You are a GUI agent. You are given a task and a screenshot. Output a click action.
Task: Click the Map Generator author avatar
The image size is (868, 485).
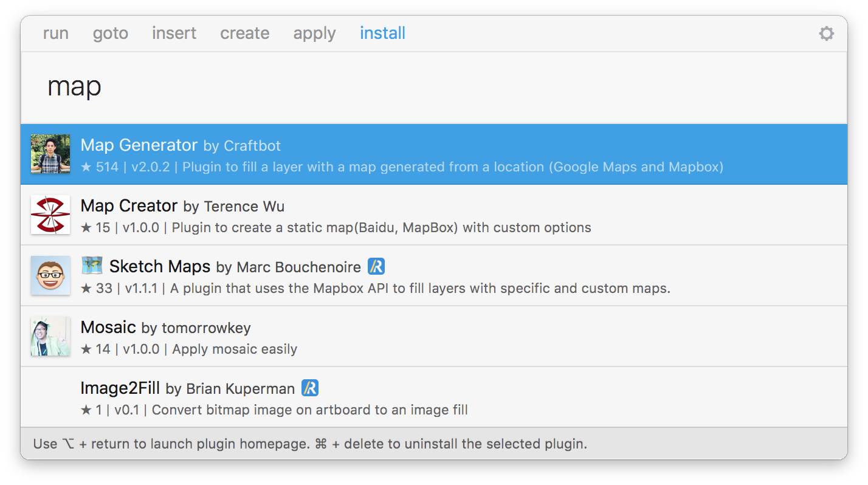pos(50,154)
